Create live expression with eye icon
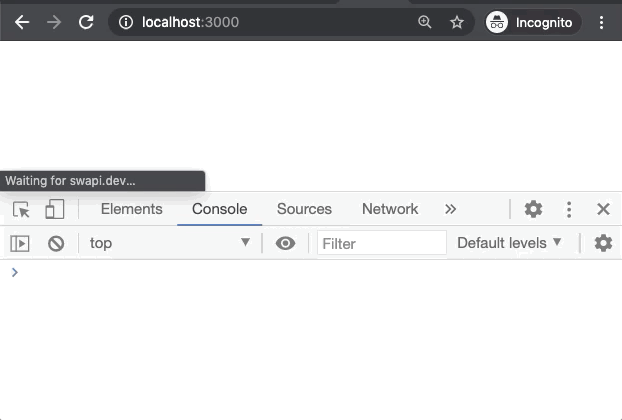Image resolution: width=622 pixels, height=420 pixels. click(x=286, y=243)
